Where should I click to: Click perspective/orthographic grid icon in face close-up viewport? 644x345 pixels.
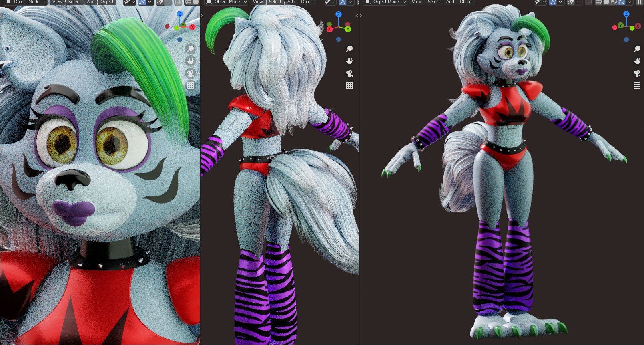pos(191,85)
